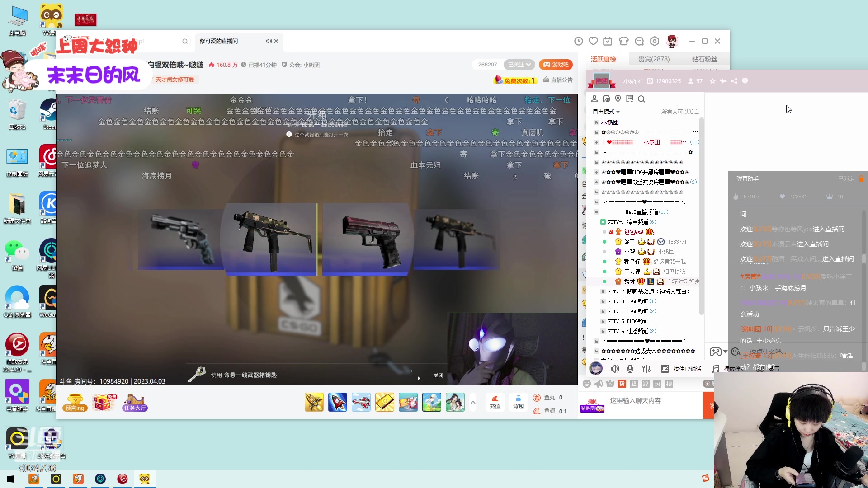
Task: Open the 自由模式 mode dropdown
Action: (606, 112)
